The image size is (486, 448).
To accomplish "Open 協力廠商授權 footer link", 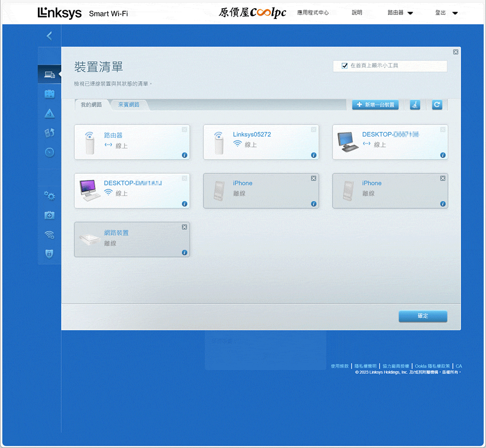I will [396, 366].
